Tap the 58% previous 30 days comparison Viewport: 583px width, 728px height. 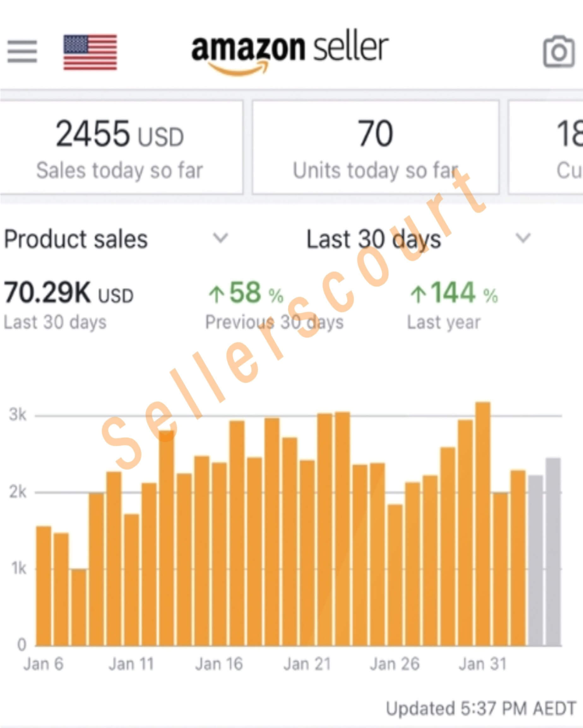246,294
